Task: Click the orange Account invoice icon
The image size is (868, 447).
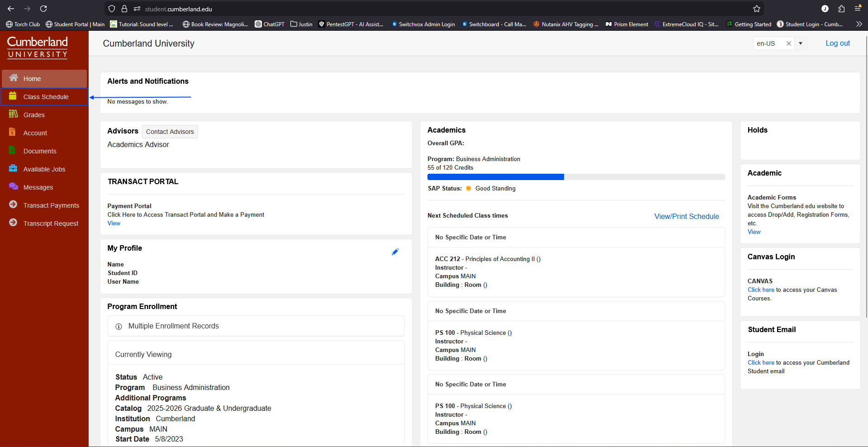Action: (12, 132)
